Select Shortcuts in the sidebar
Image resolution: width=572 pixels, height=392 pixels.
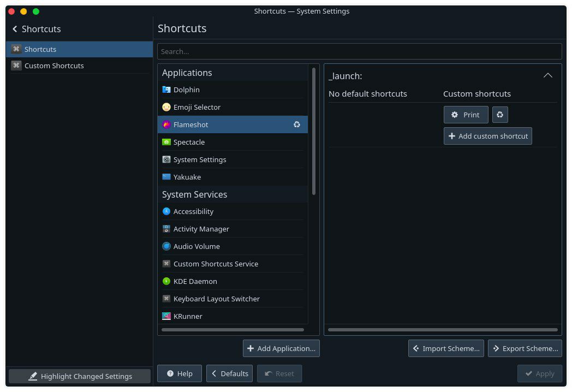click(79, 49)
